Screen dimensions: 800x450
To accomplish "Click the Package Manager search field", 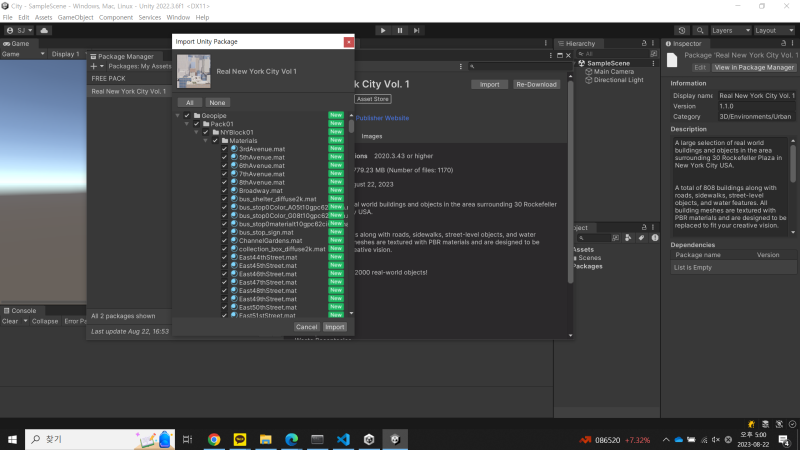I will pos(518,66).
